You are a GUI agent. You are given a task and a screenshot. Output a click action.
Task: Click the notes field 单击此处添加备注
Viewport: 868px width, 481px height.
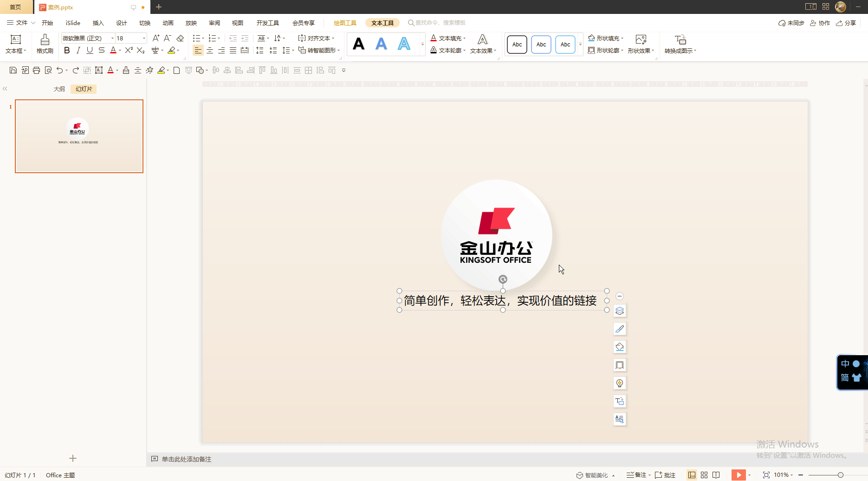pyautogui.click(x=186, y=459)
